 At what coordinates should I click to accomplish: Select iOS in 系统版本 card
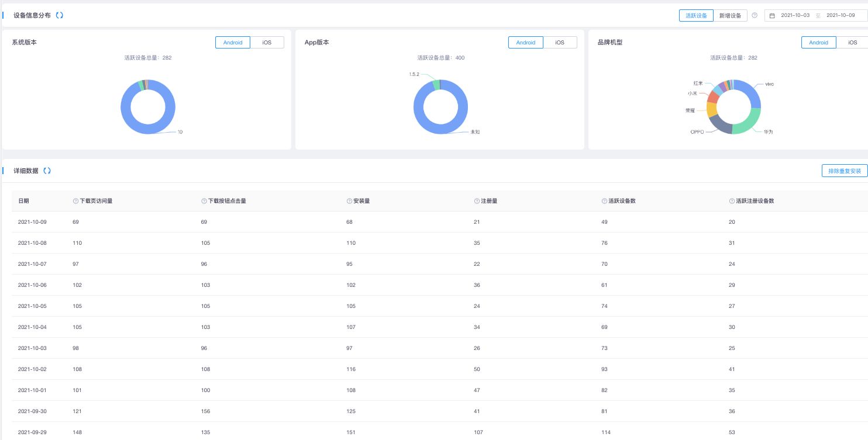[267, 42]
